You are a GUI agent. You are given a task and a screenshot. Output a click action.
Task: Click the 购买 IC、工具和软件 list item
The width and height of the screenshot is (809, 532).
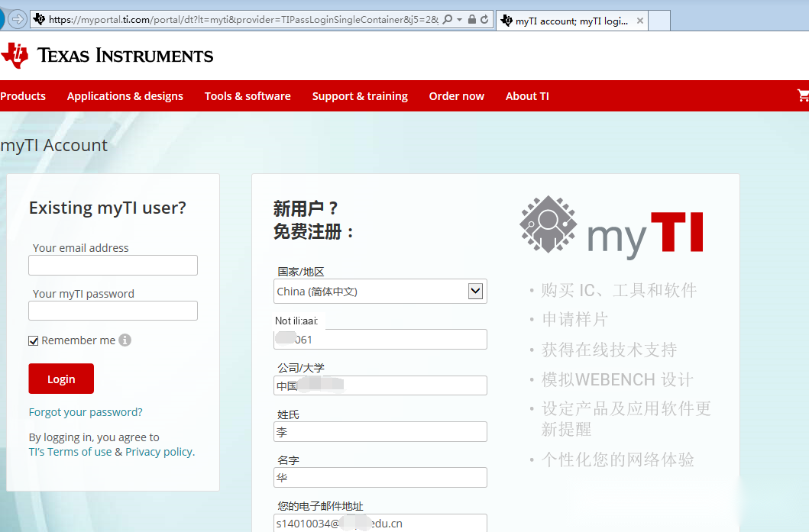coord(619,290)
